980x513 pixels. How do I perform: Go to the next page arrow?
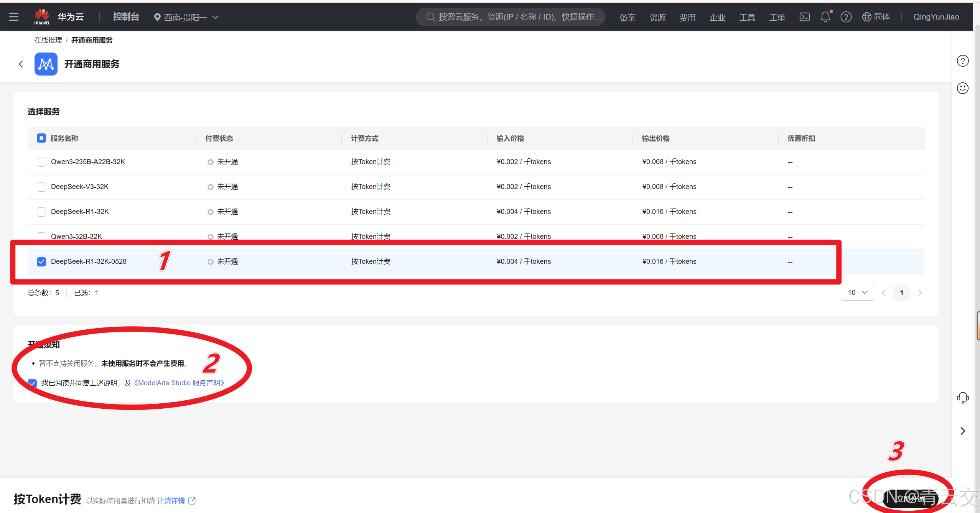point(920,293)
